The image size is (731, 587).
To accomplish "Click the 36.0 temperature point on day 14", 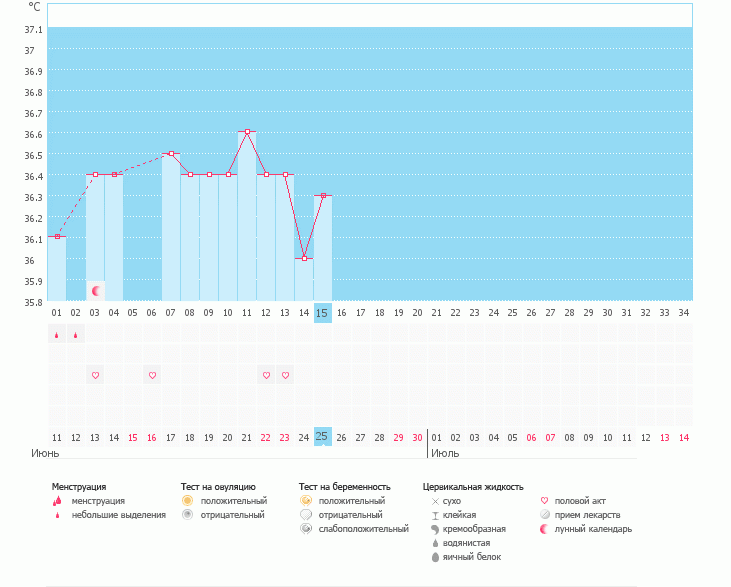I will click(304, 258).
